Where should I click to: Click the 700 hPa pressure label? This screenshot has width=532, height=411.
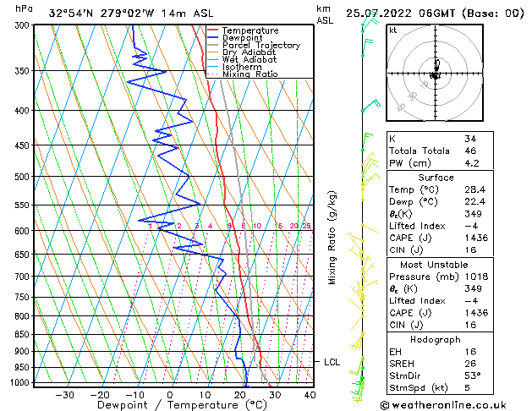pos(24,277)
